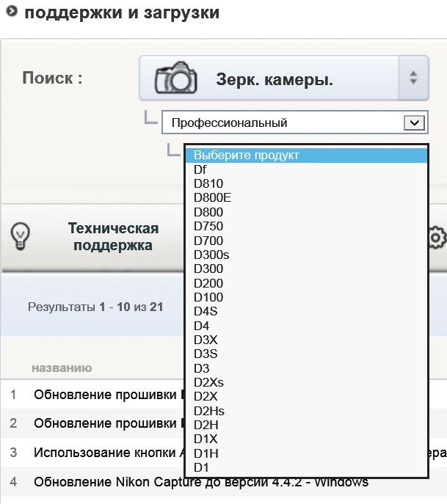
Task: Open the up-down stepper of camera category
Action: click(x=413, y=78)
